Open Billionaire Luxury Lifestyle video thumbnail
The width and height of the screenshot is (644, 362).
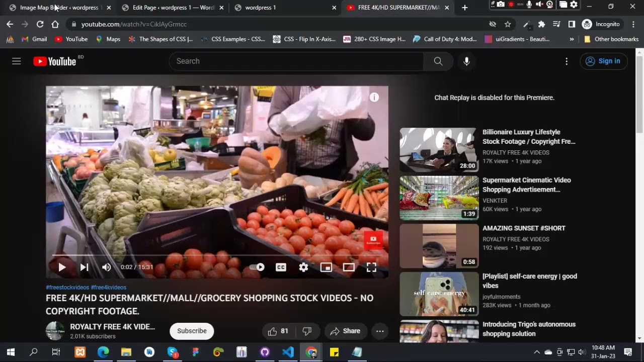click(439, 150)
